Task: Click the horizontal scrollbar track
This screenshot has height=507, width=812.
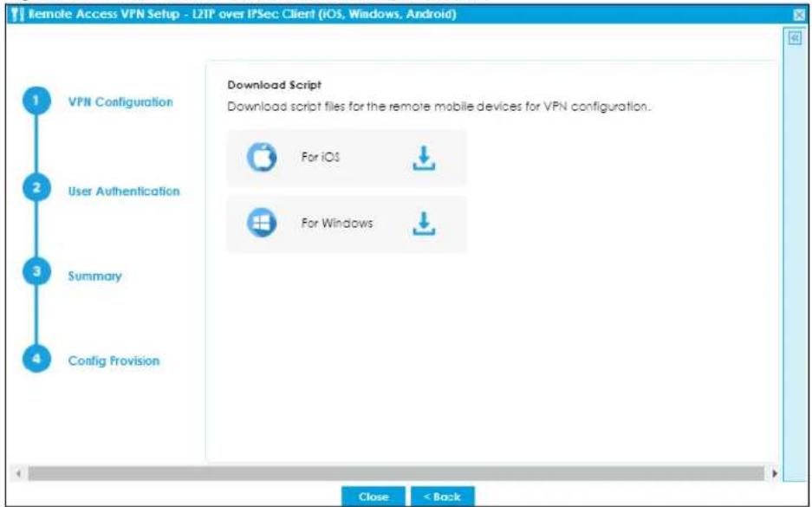Action: pos(396,473)
